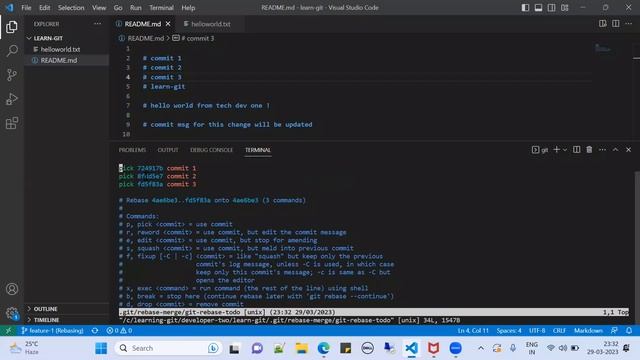
Task: Click Ln 4, Col 11 cursor position
Action: pos(473,330)
